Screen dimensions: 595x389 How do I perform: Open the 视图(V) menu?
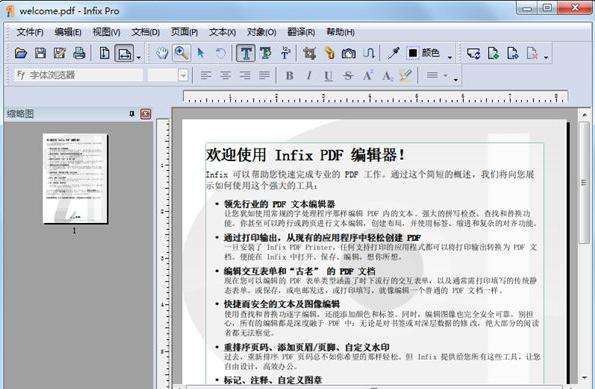(107, 32)
